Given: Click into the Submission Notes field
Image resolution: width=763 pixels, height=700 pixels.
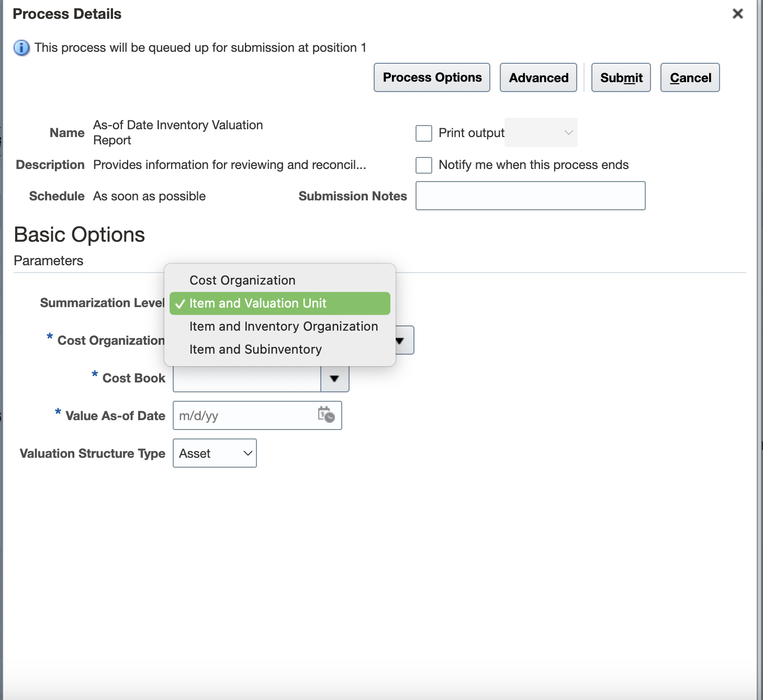Looking at the screenshot, I should [530, 196].
